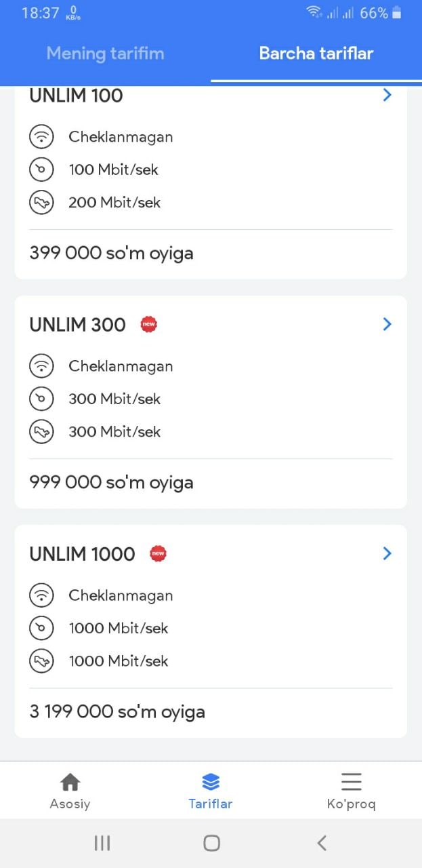Tap the 3 199 000 so'm oyiga price
Image resolution: width=422 pixels, height=868 pixels.
(x=117, y=711)
